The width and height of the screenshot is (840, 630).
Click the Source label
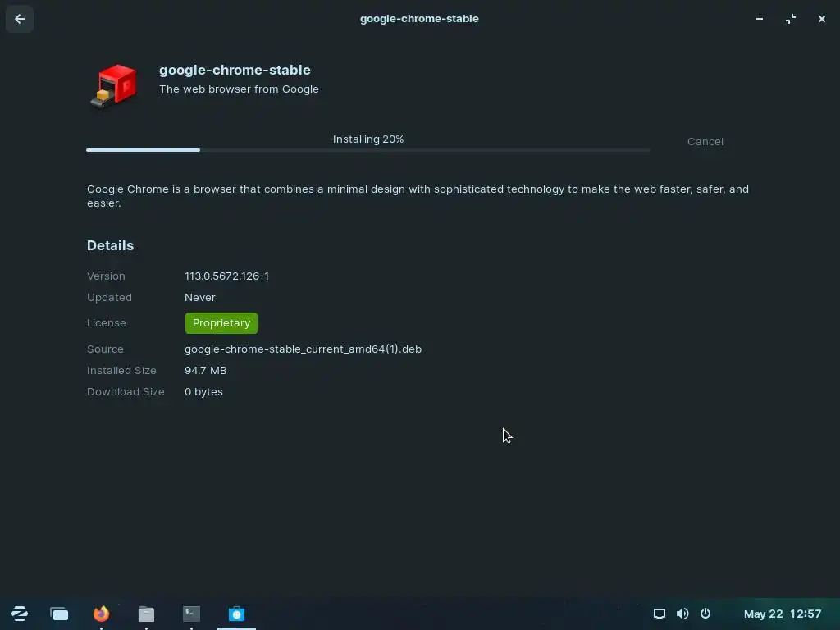[x=105, y=349]
